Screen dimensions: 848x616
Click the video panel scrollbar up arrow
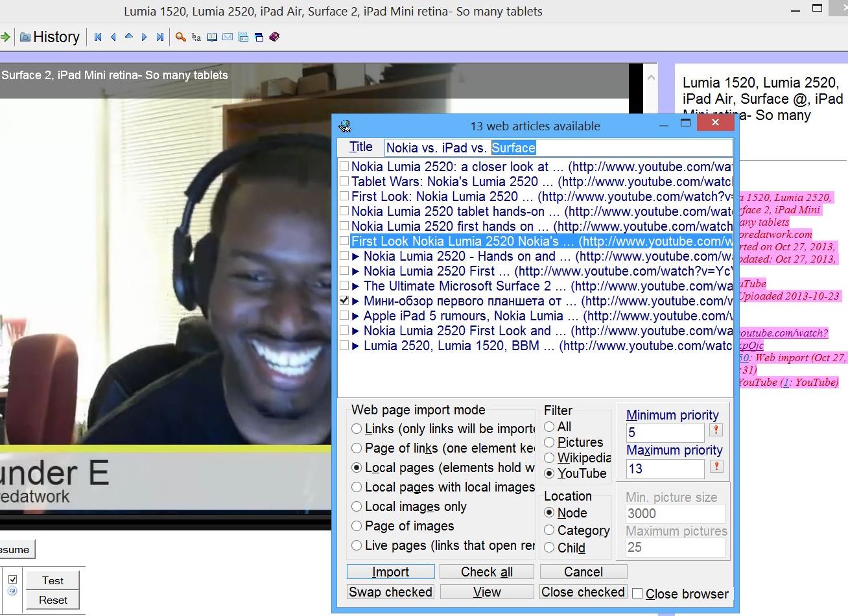click(651, 77)
